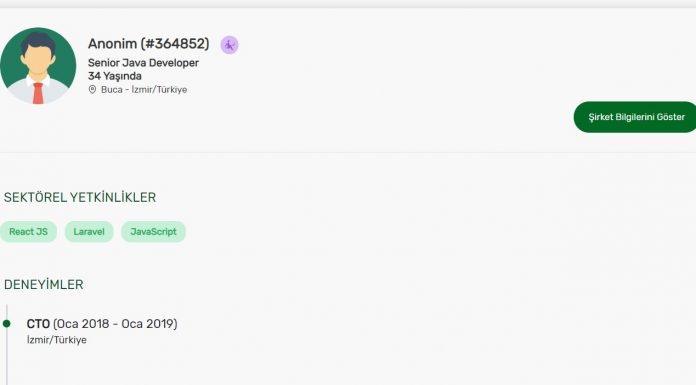Click the Şirket Bilgilerini Göster button
Image resolution: width=696 pixels, height=385 pixels.
(x=636, y=117)
